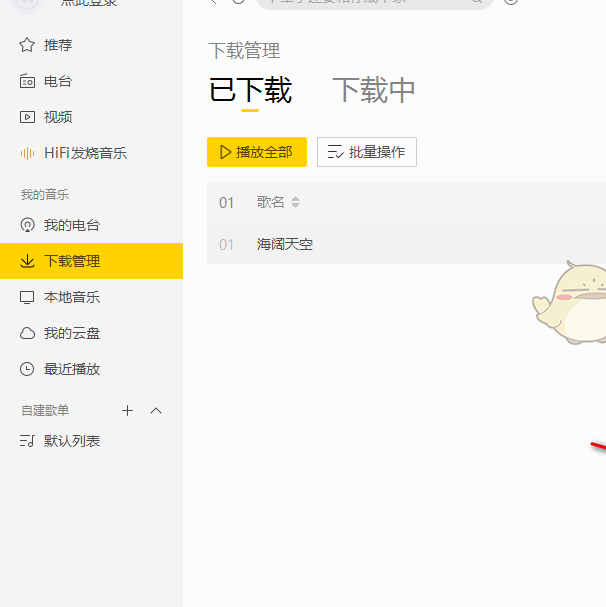This screenshot has width=606, height=607.
Task: Click the 批量操作 button
Action: (367, 152)
